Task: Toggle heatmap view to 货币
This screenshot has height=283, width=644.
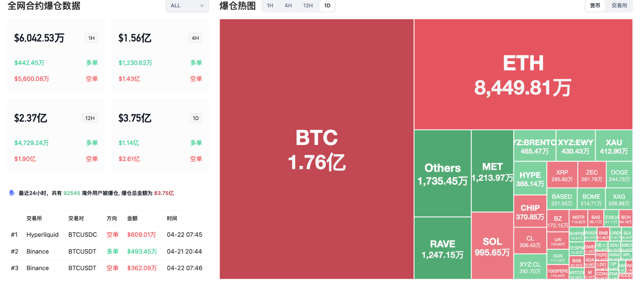Action: [x=595, y=6]
